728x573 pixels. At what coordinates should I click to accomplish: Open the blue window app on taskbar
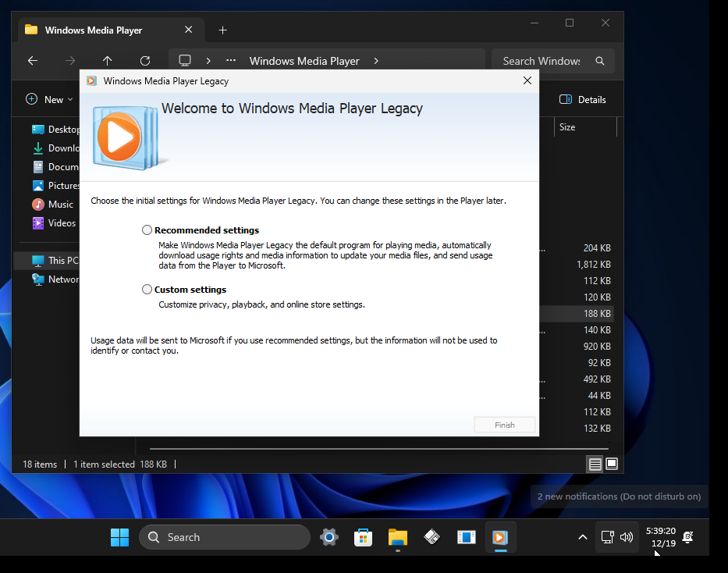tap(466, 537)
